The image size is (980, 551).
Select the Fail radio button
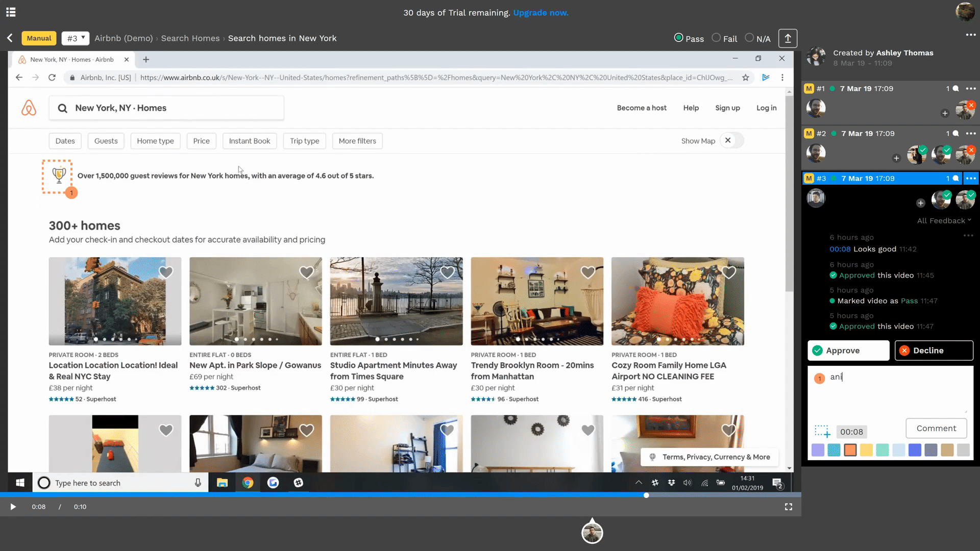716,38
